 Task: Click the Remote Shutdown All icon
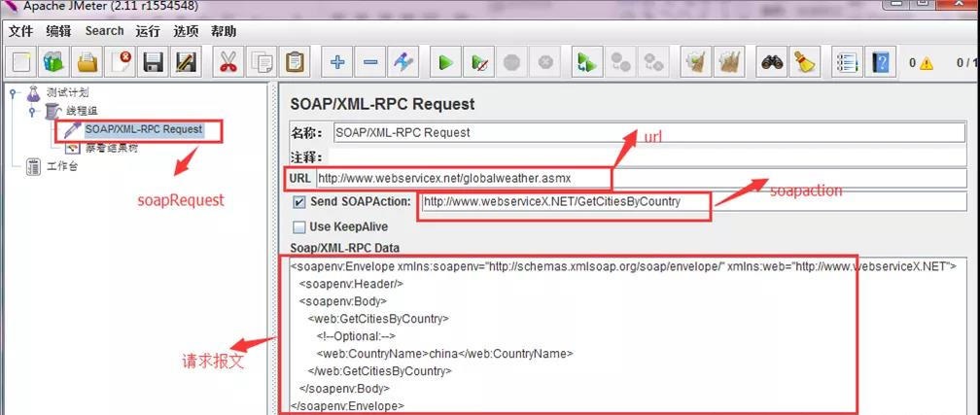653,62
